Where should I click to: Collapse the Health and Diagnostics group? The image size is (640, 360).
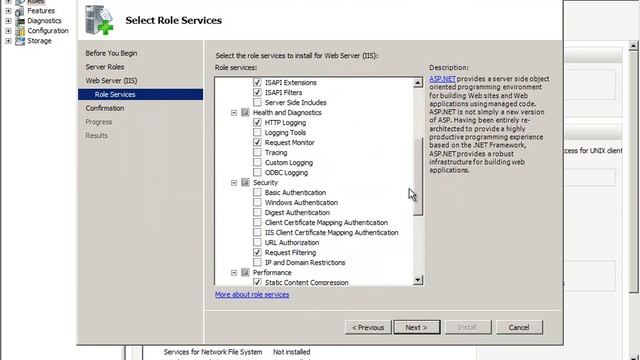(234, 113)
